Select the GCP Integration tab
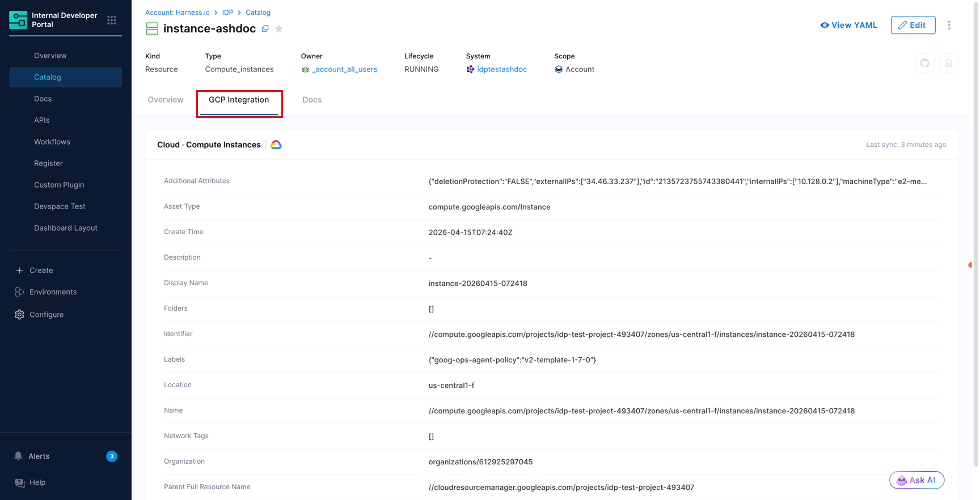 (x=239, y=100)
